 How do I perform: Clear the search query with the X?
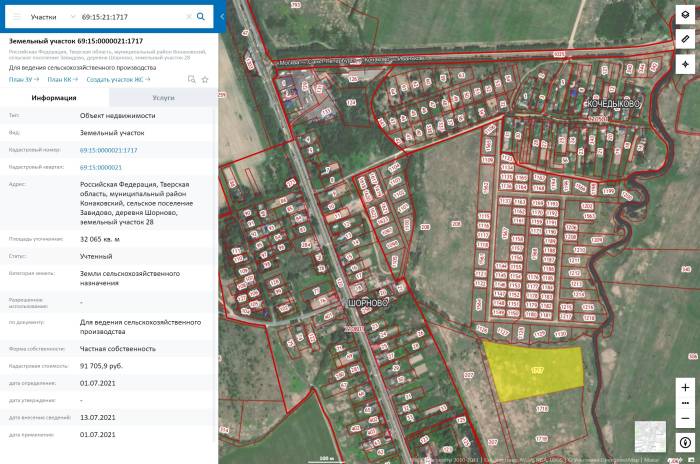tap(189, 17)
